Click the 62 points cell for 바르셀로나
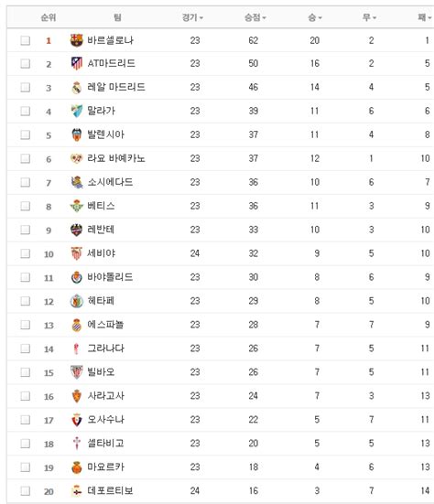 click(254, 40)
